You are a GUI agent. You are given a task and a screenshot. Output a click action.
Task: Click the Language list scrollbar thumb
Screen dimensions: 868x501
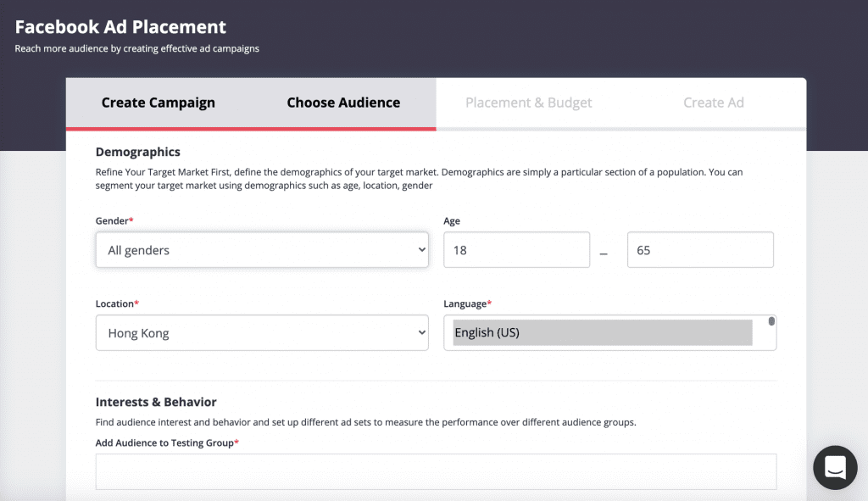click(x=771, y=321)
